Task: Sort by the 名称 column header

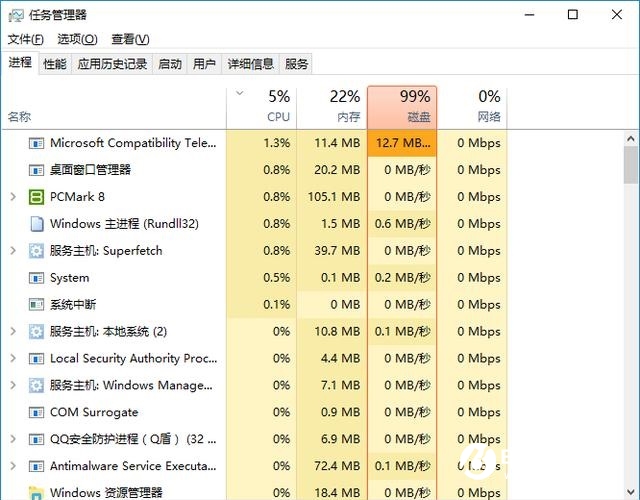Action: click(114, 108)
